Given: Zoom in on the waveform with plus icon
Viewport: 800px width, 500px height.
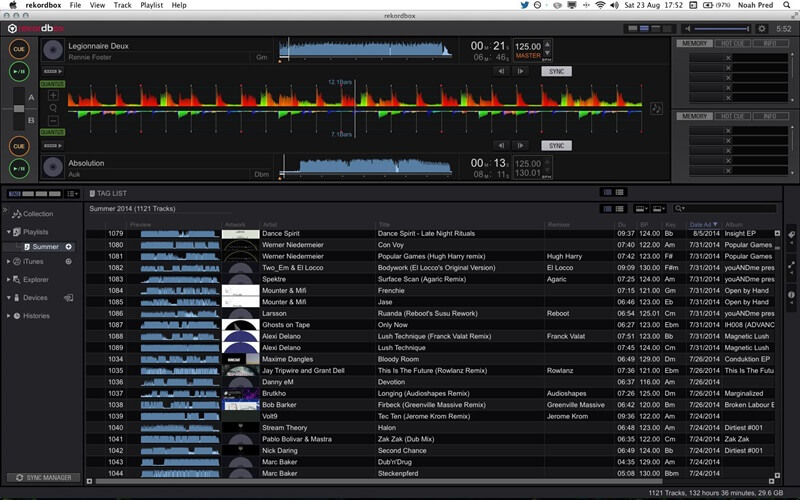Looking at the screenshot, I should tap(53, 96).
